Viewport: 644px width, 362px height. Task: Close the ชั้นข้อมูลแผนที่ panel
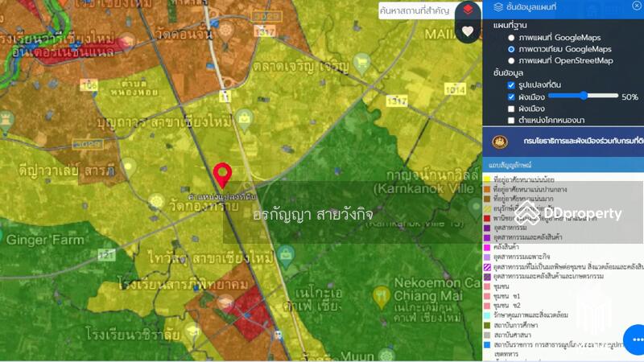637,6
